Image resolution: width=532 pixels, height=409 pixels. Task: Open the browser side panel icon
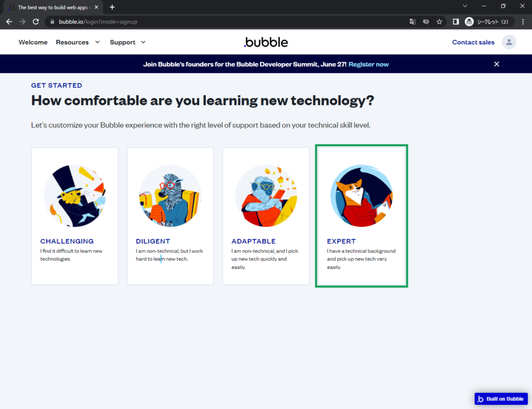click(455, 22)
